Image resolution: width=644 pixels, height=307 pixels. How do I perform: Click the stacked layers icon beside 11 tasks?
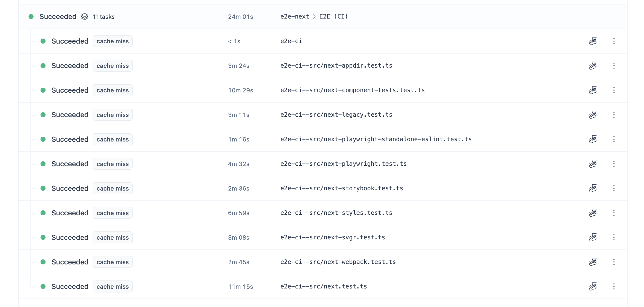coord(85,17)
